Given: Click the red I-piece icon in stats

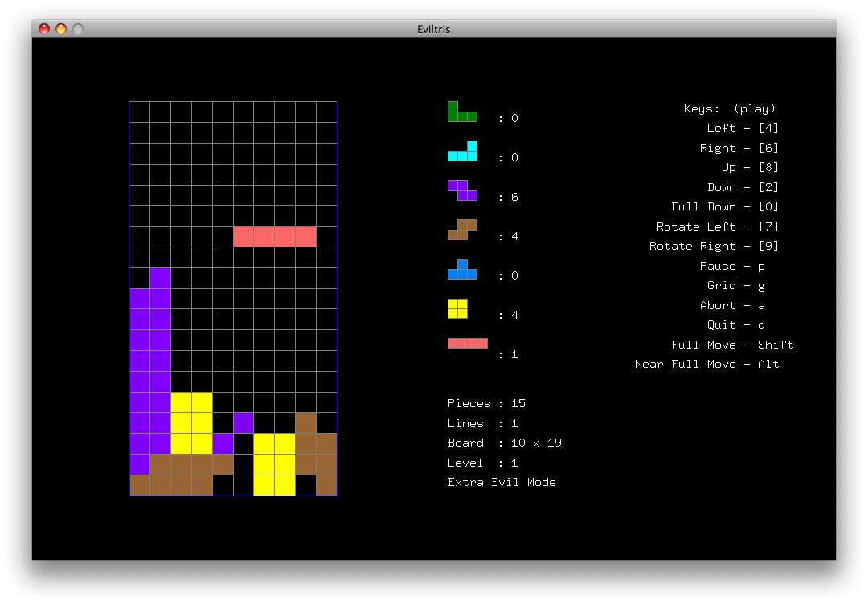Looking at the screenshot, I should click(467, 343).
